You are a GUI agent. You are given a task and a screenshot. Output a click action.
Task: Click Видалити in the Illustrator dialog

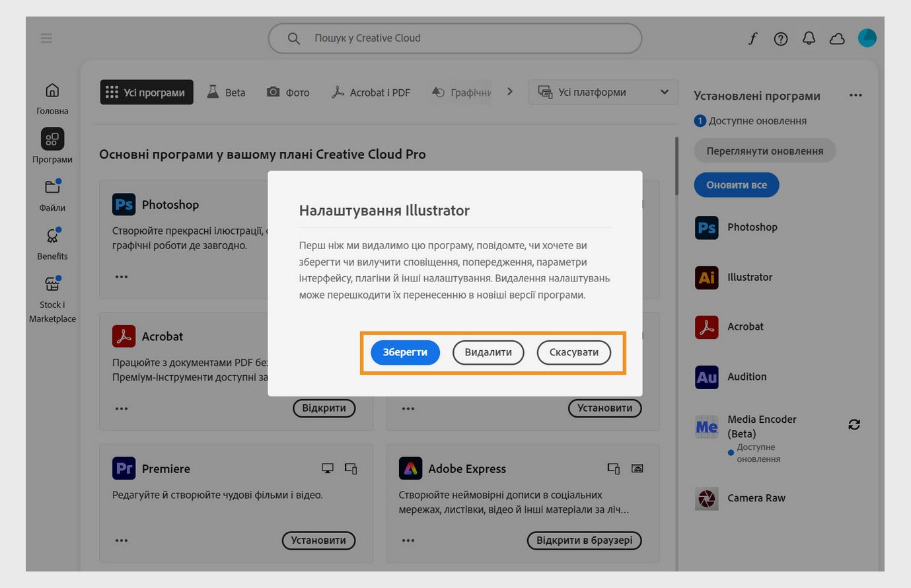click(488, 353)
